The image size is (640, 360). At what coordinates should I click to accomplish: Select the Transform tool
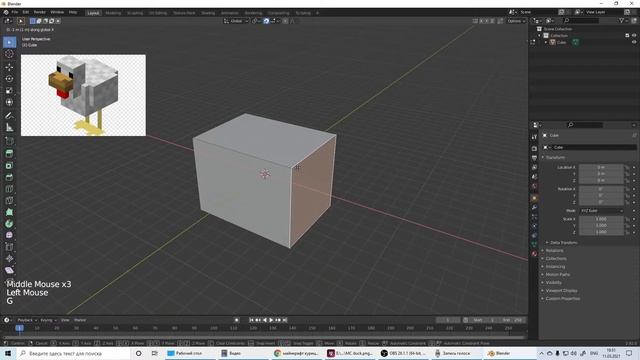pos(9,102)
